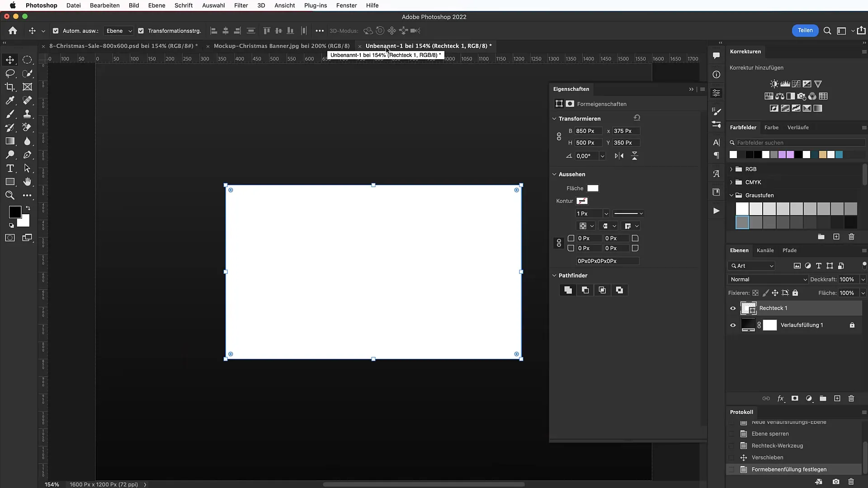Expand the Pathfinder section

coord(554,275)
